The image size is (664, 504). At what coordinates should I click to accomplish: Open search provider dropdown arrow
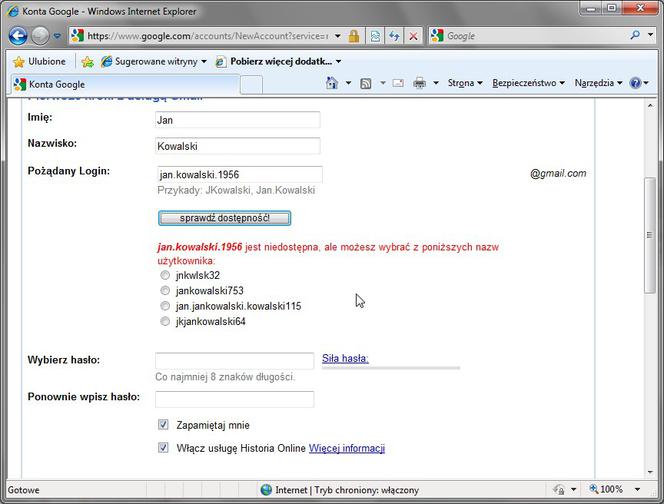point(650,35)
